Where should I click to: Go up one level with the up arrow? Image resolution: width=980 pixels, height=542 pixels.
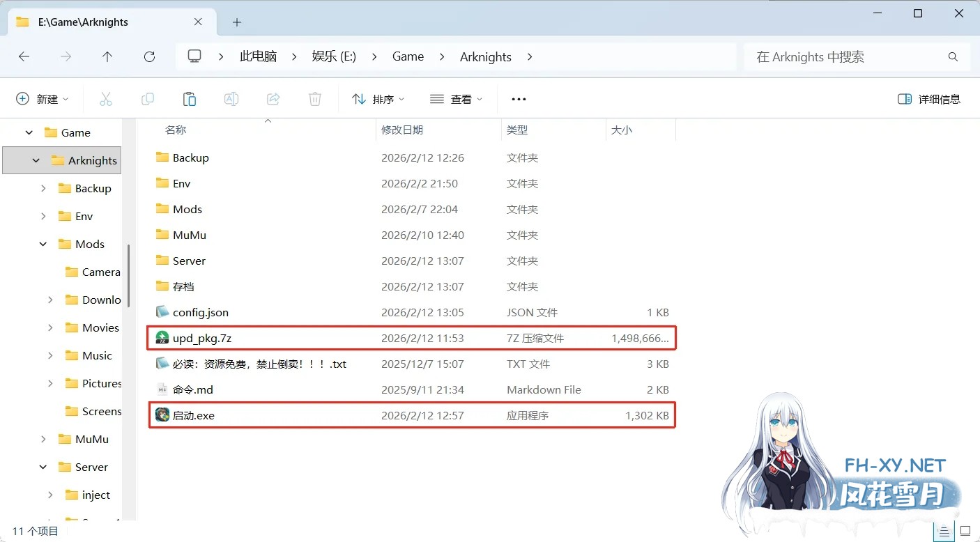(x=107, y=56)
